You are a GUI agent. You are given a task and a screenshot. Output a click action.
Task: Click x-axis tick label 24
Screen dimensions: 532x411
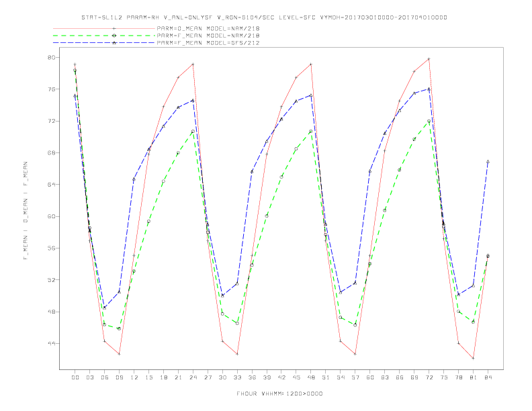[x=193, y=377]
